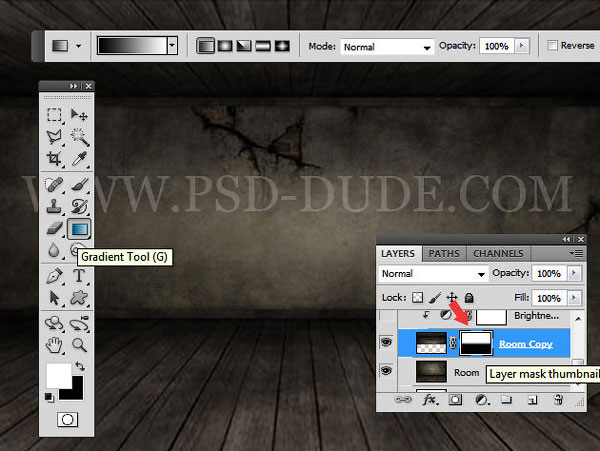This screenshot has height=451, width=600.
Task: Select the Hand tool
Action: 55,345
